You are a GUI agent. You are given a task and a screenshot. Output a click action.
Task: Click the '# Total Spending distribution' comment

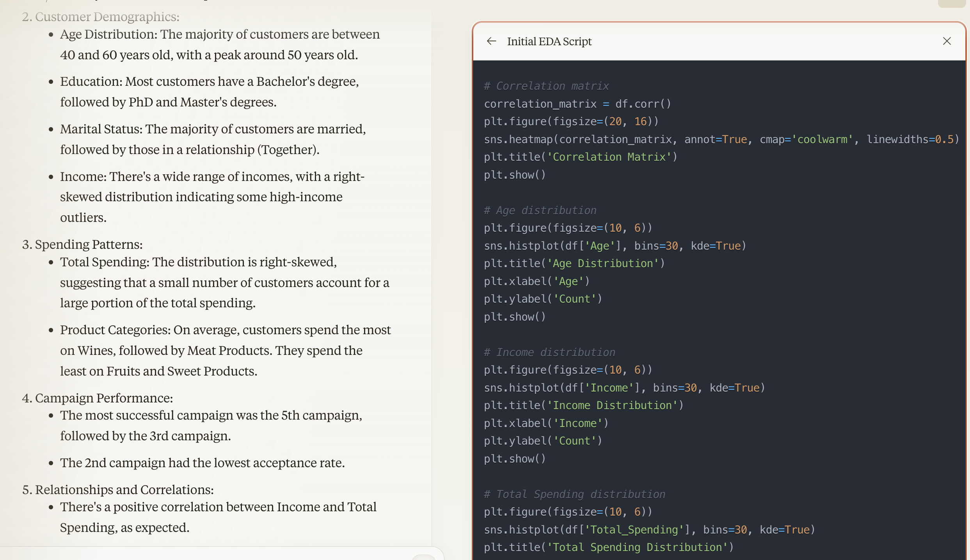pyautogui.click(x=574, y=494)
